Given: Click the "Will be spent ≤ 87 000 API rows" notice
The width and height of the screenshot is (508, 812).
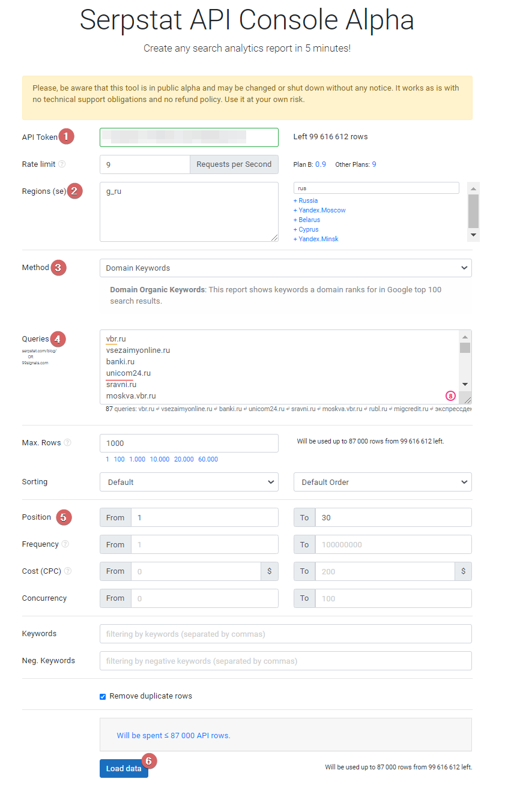Looking at the screenshot, I should [x=174, y=735].
